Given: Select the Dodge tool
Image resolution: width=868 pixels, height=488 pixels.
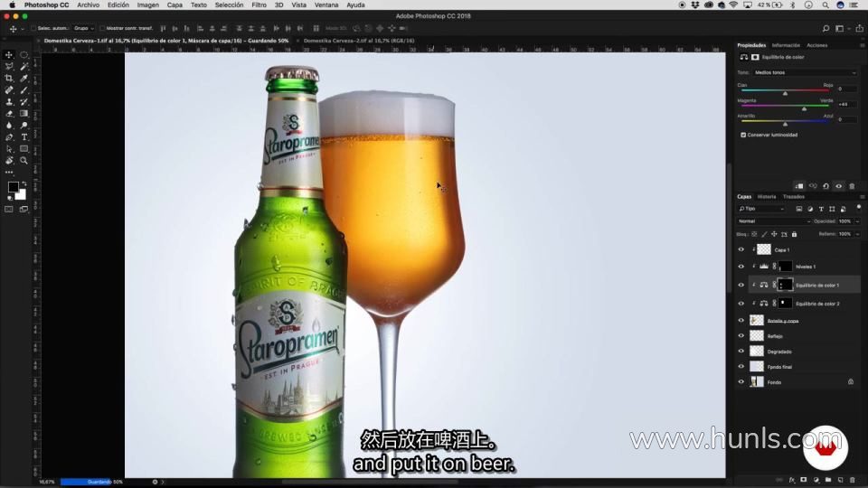Looking at the screenshot, I should click(x=24, y=126).
